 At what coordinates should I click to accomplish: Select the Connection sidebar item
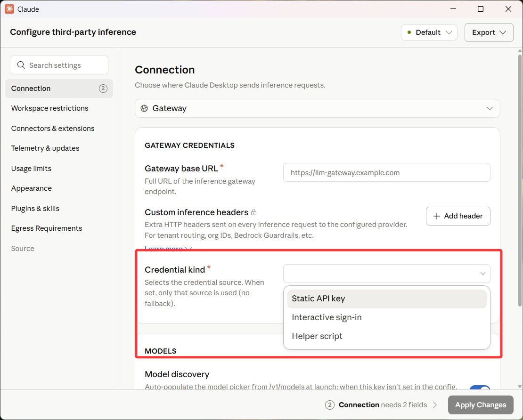[x=59, y=89]
